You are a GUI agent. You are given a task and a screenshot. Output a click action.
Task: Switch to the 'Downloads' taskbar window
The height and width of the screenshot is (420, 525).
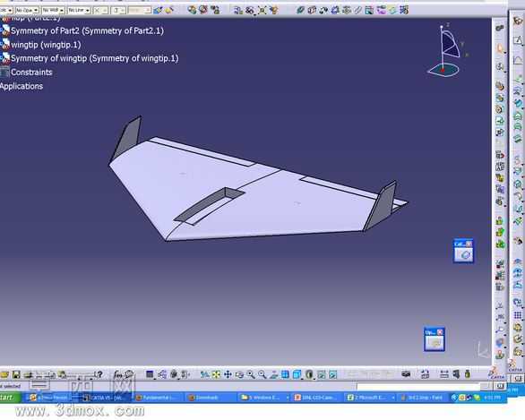click(x=211, y=398)
